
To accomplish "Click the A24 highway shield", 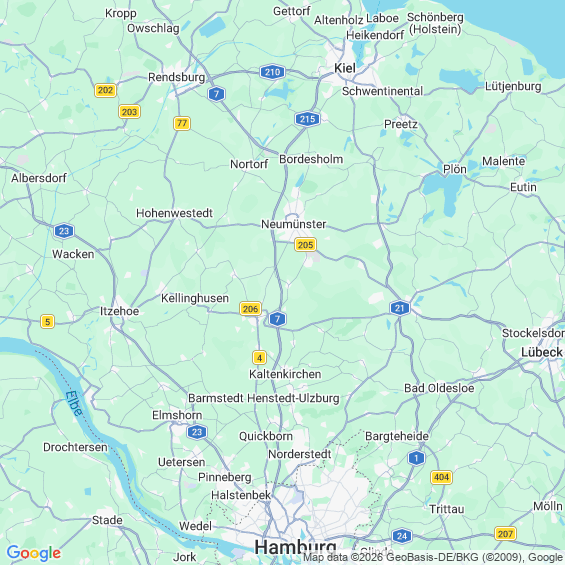I will tap(402, 536).
